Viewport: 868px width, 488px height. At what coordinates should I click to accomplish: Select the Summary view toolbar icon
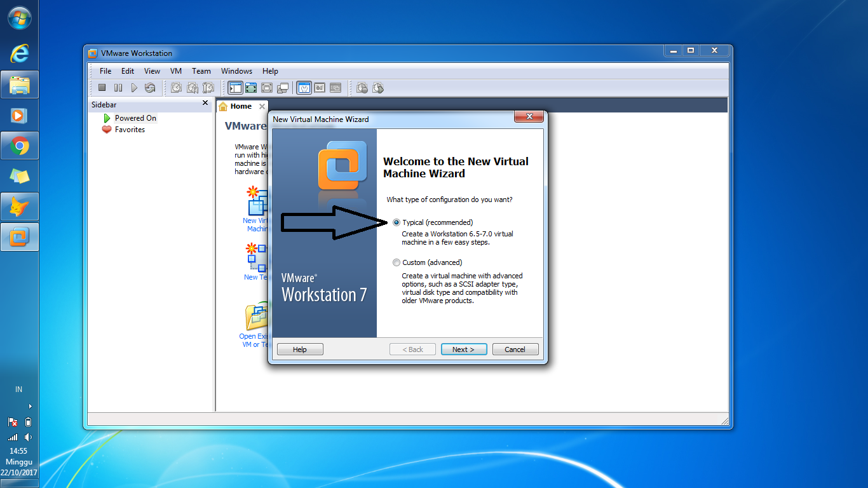coord(304,88)
